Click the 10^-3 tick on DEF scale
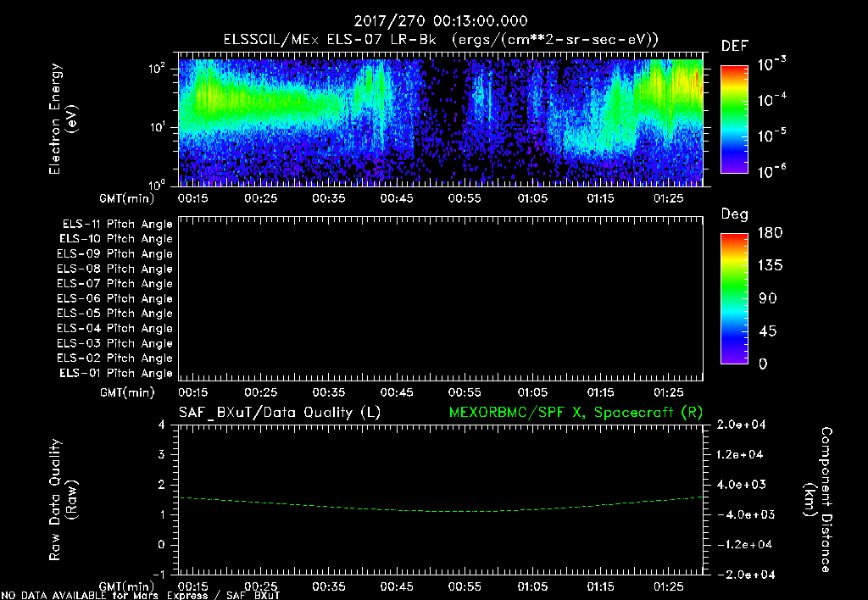 771,64
